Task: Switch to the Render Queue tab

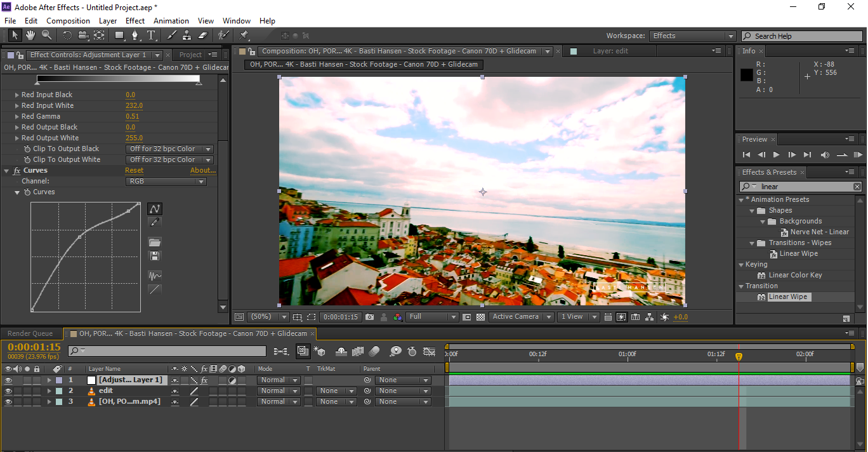Action: 30,333
